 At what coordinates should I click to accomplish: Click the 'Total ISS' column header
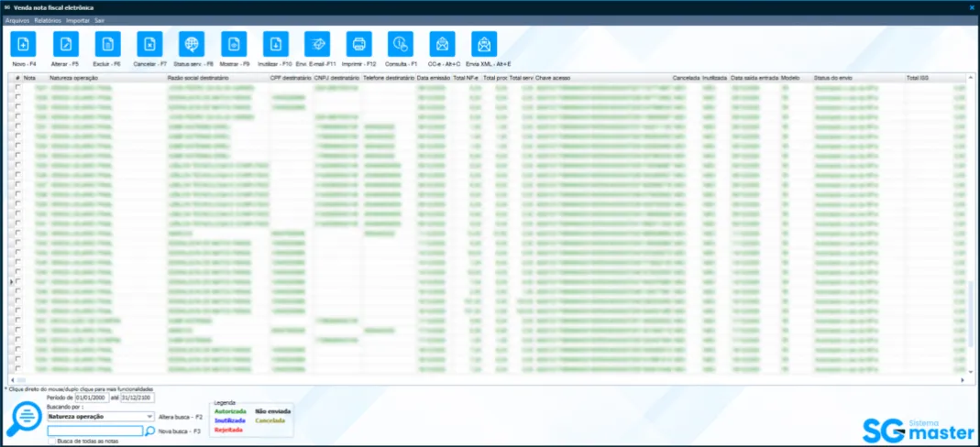(916, 78)
